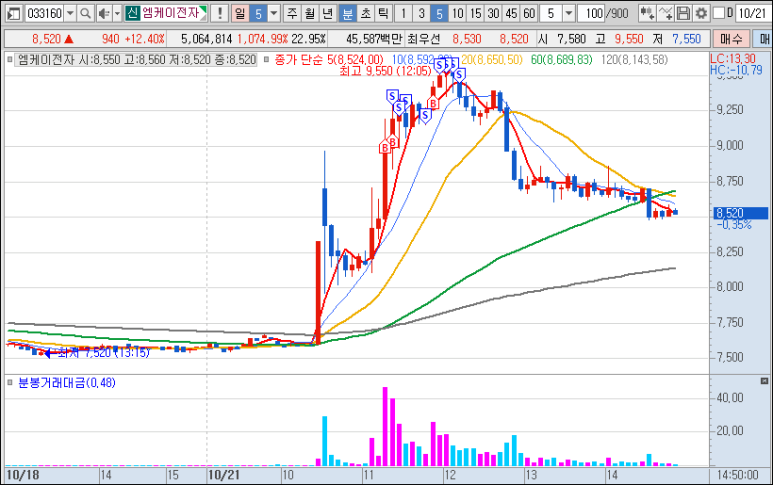Select the 틱 tick period toggle
Viewport: 773px width, 485px height.
point(383,13)
